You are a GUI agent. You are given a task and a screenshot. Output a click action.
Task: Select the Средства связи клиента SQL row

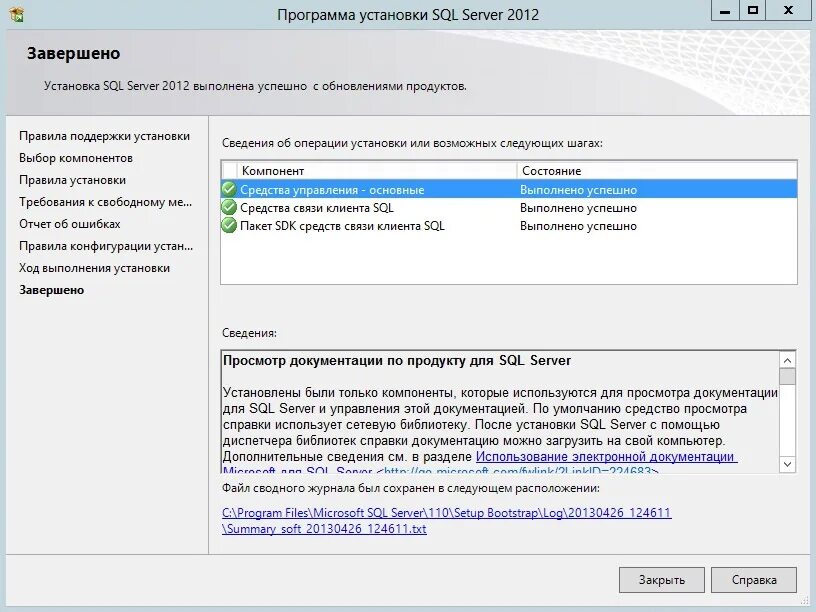pyautogui.click(x=509, y=208)
